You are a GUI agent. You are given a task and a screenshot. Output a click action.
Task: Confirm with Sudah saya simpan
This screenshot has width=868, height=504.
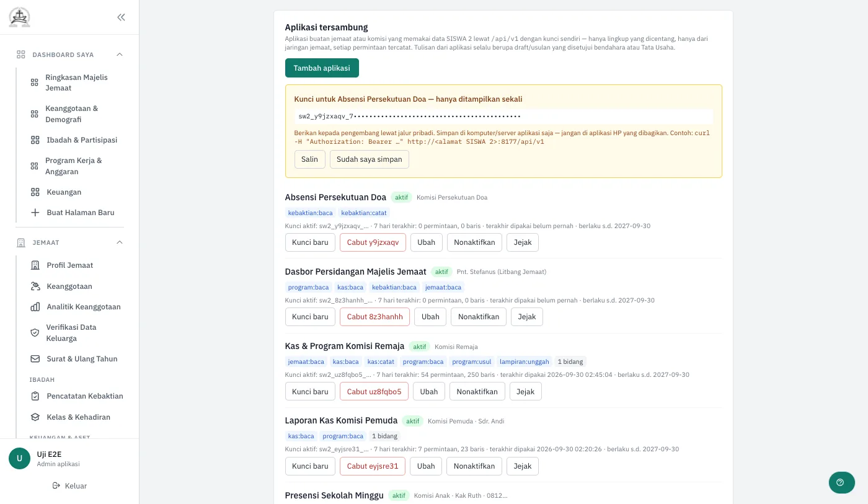[369, 159]
